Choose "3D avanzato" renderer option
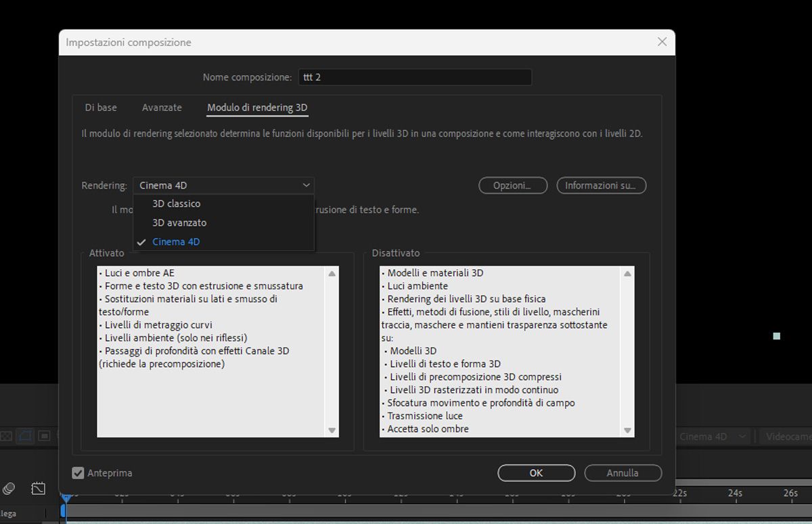812x524 pixels. 178,222
